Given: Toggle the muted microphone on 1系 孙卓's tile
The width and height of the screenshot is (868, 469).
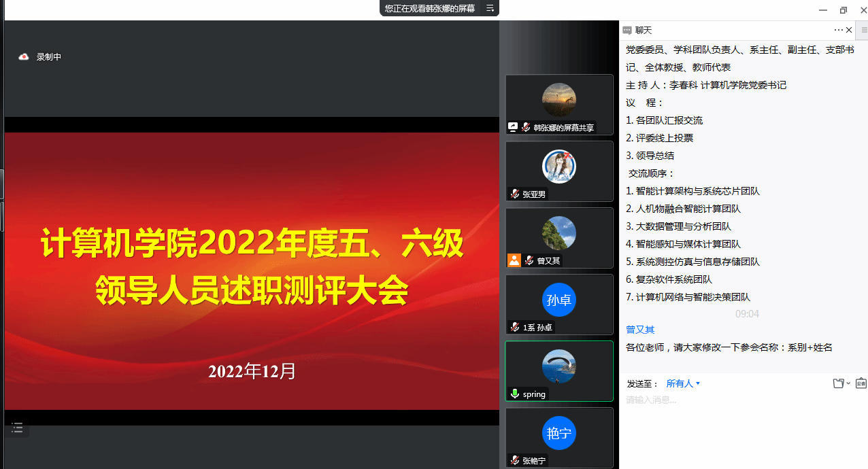Looking at the screenshot, I should (x=515, y=327).
